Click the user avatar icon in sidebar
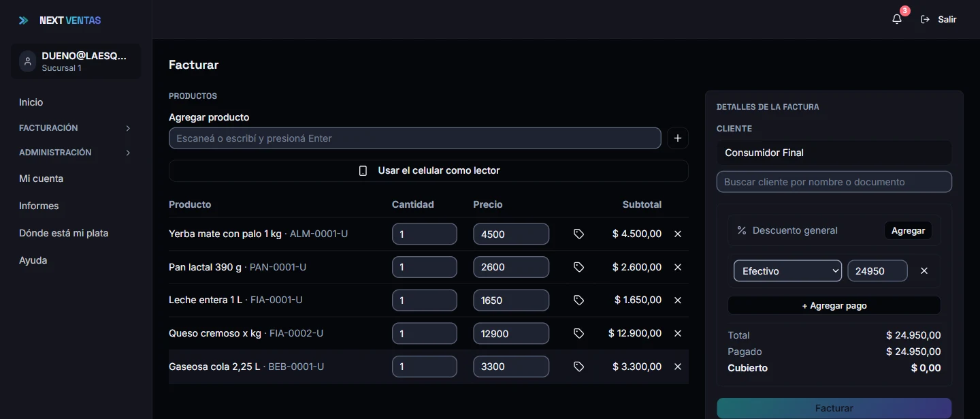The image size is (980, 419). coord(28,61)
